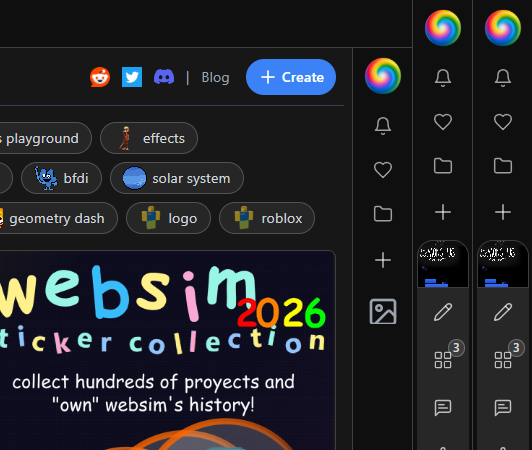Click pencil edit icon in middle sidebar

(443, 312)
